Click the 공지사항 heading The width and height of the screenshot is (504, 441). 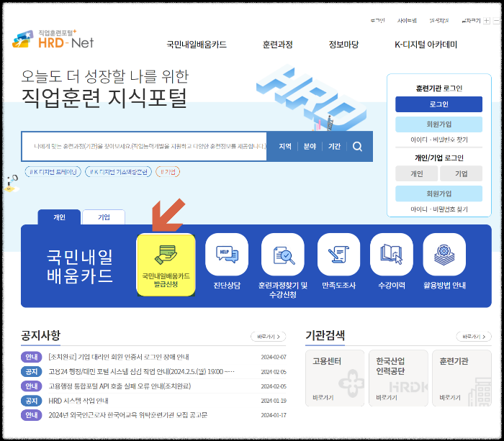(x=40, y=335)
